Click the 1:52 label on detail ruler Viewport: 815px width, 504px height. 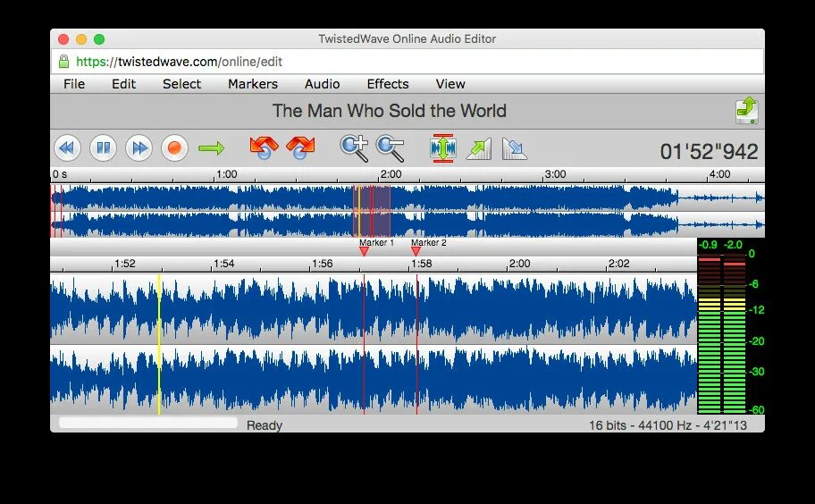(x=125, y=264)
